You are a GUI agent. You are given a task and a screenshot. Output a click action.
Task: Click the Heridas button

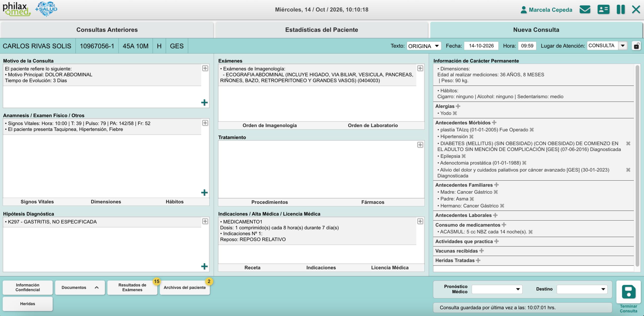[28, 304]
